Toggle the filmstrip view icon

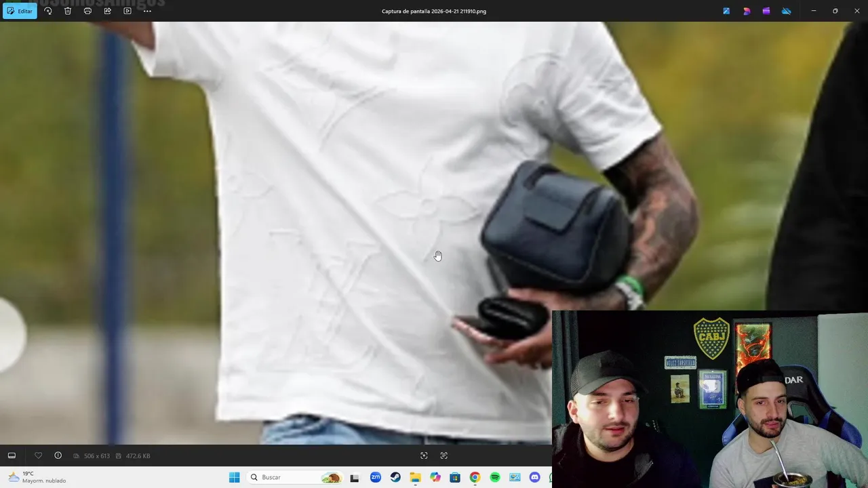(x=12, y=455)
